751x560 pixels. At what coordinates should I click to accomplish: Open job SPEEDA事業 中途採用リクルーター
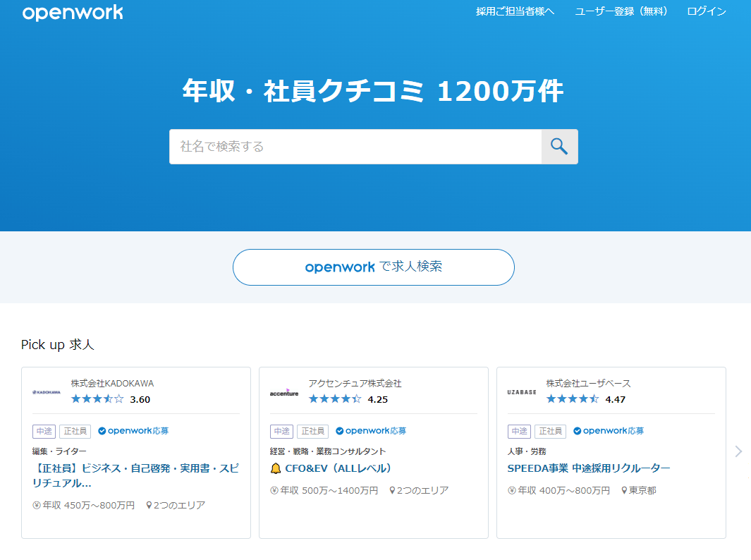click(589, 468)
